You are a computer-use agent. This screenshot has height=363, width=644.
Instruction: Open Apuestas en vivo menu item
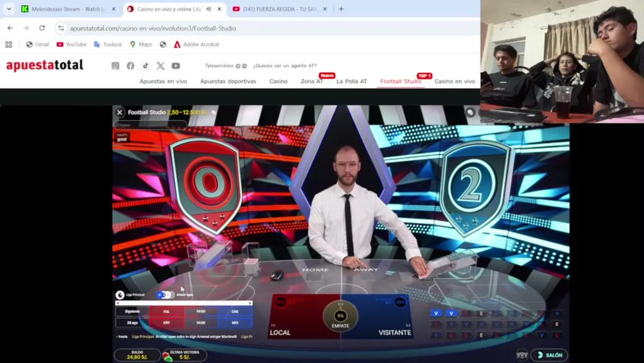163,81
